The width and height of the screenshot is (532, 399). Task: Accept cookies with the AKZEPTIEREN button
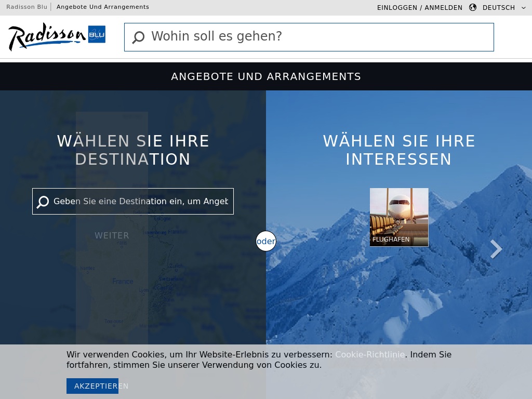click(x=92, y=386)
